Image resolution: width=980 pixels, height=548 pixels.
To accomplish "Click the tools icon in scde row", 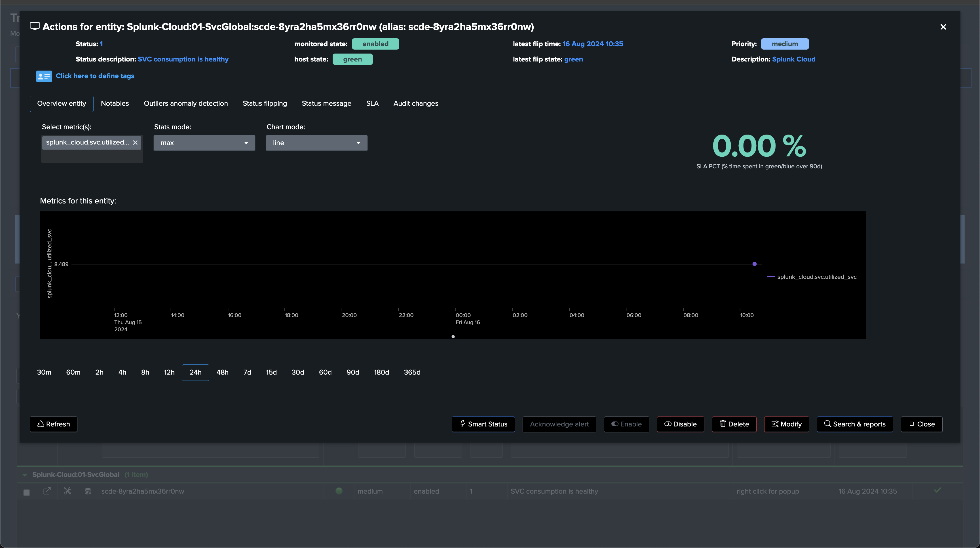I will click(67, 491).
